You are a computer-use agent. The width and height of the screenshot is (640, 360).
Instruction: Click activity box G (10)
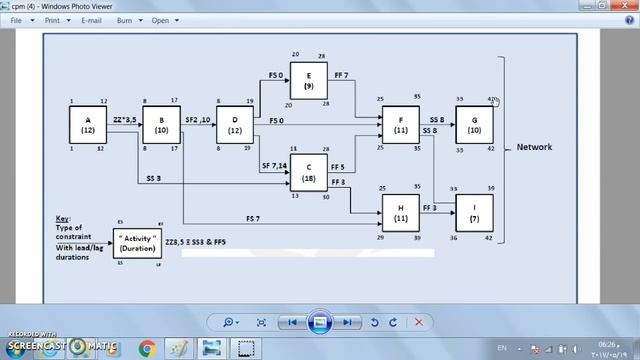coord(474,125)
